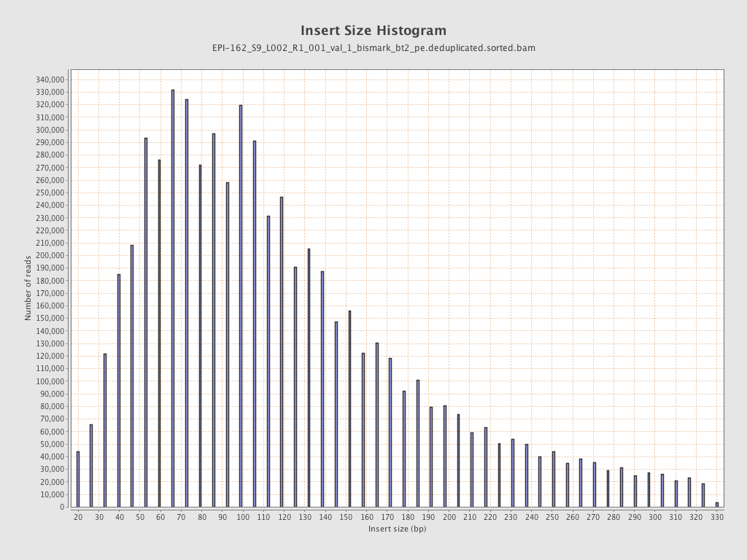Click the Insert Size Histogram title
This screenshot has height=560, width=747.
(x=373, y=31)
